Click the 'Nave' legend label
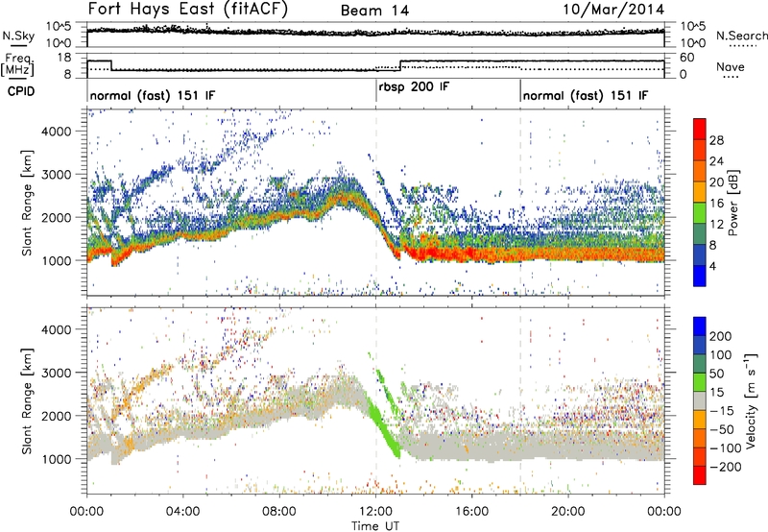Image resolution: width=768 pixels, height=532 pixels. pyautogui.click(x=731, y=66)
